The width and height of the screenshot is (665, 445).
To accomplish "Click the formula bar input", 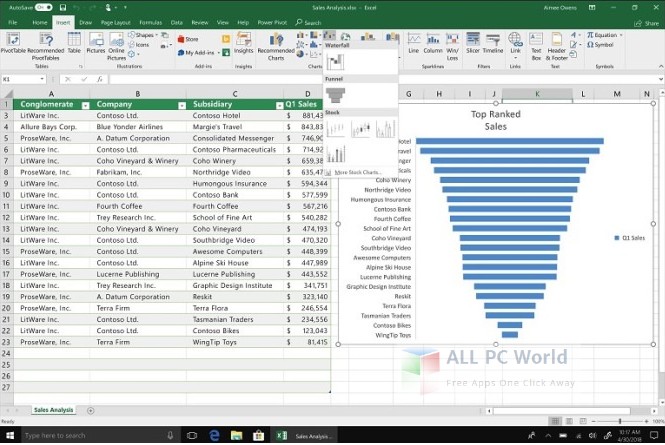I will click(x=382, y=79).
